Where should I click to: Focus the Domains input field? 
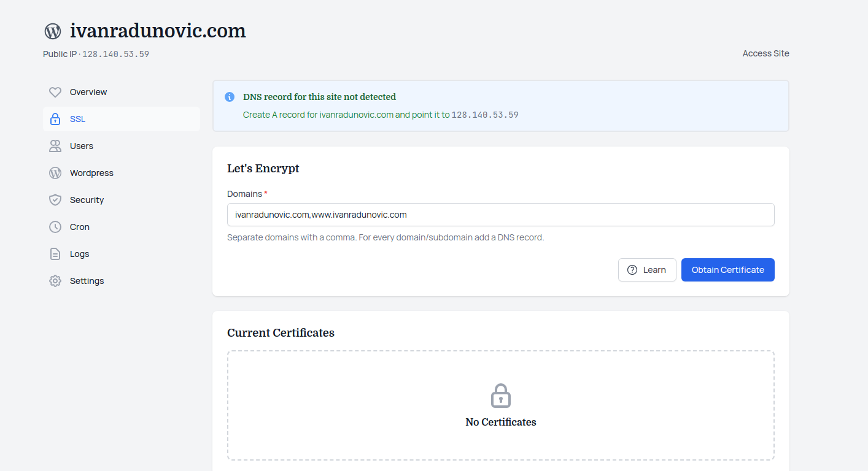click(500, 215)
